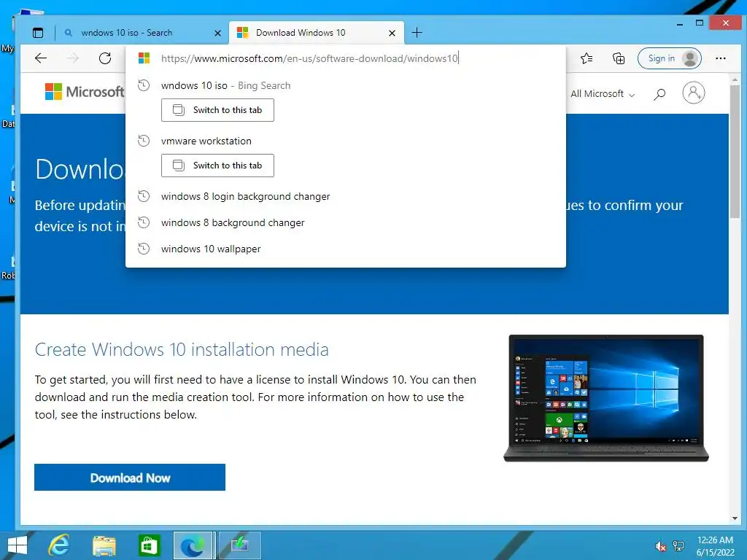Screen dimensions: 747x560
Task: Click the Microsoft logo on the page
Action: click(x=85, y=91)
